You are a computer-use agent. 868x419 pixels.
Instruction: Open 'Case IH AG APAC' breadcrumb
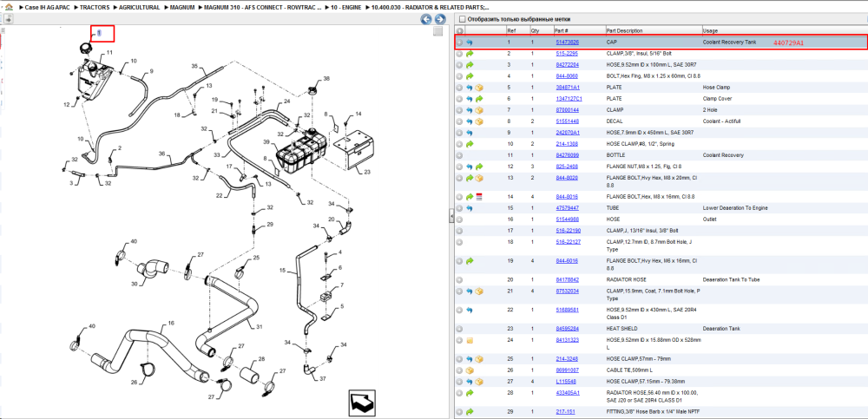(x=47, y=8)
